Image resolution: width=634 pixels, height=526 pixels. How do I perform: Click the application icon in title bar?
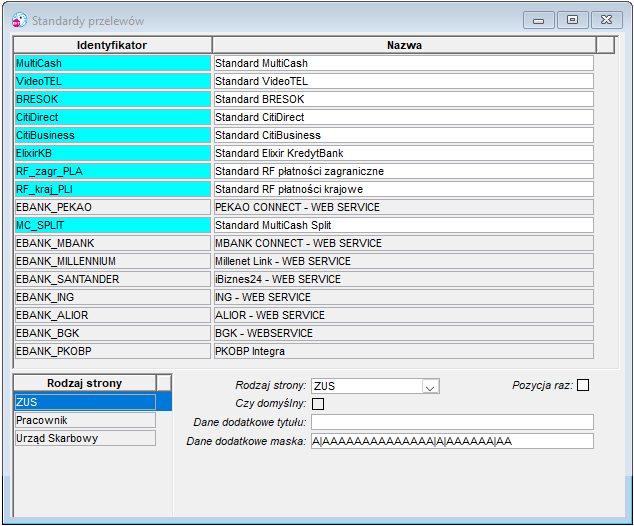tap(19, 20)
